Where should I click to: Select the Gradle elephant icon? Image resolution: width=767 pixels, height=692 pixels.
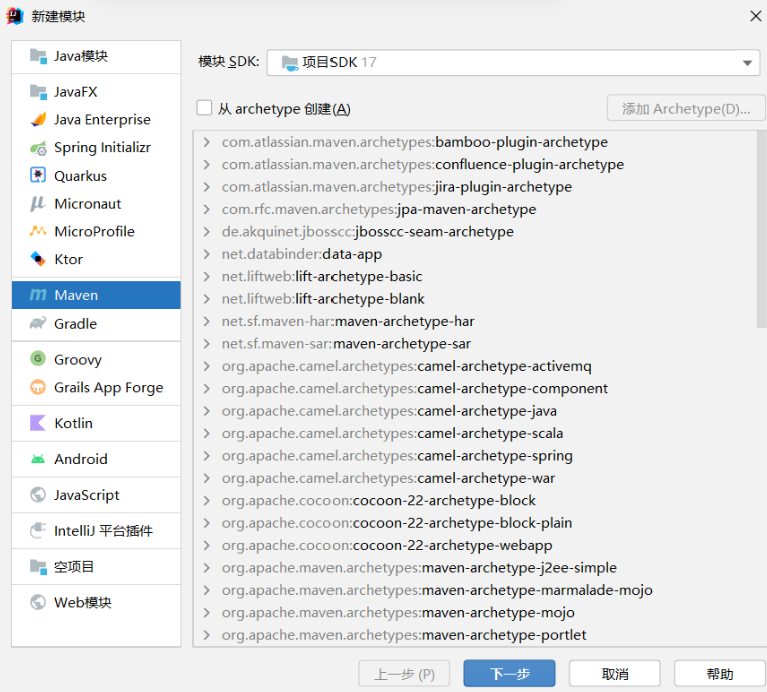pos(38,324)
